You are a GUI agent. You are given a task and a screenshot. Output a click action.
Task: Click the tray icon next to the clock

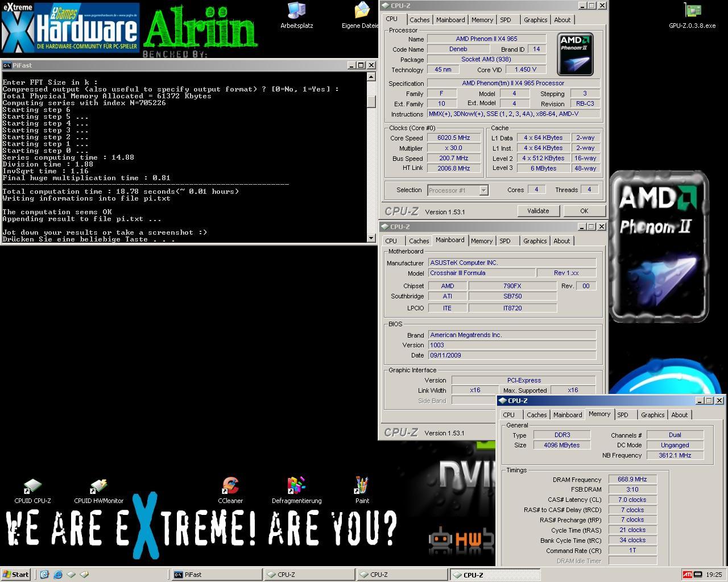(x=698, y=575)
